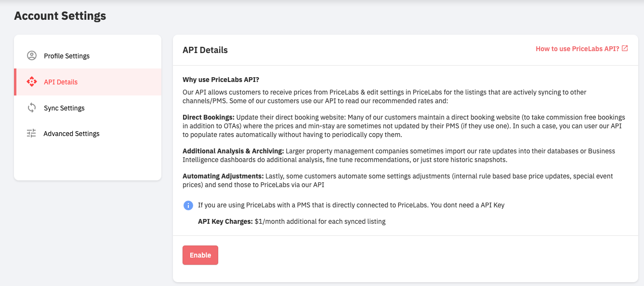Click the Additional Analysis & Archiving label

point(233,151)
